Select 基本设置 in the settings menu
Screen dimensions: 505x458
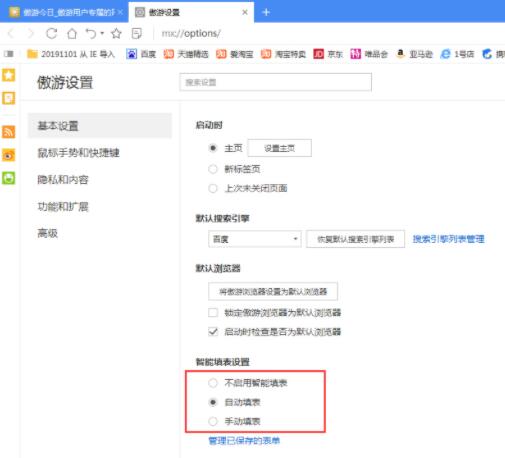100,126
